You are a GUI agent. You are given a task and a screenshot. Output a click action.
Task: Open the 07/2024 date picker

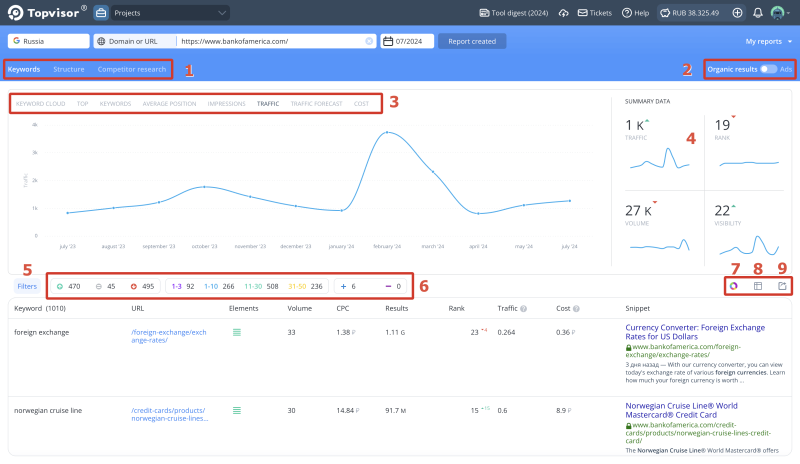click(x=407, y=41)
